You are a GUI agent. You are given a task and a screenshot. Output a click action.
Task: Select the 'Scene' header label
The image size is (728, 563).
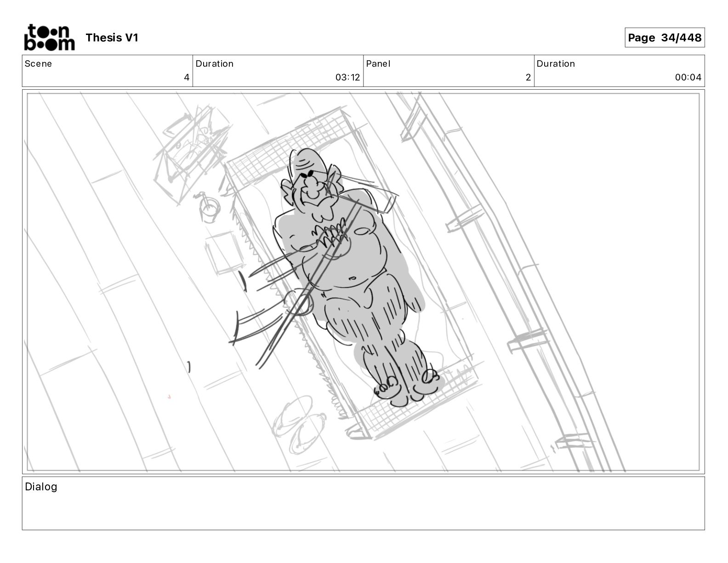tap(38, 64)
